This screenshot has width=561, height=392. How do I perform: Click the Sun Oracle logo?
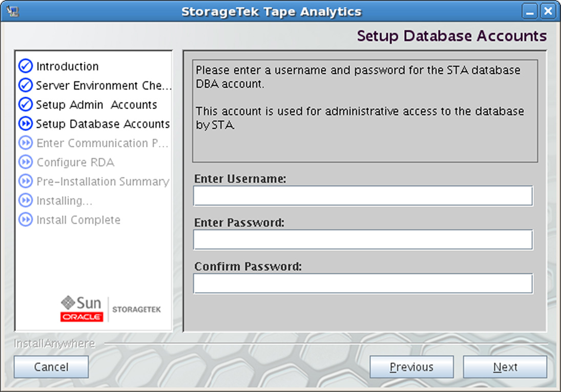point(81,309)
